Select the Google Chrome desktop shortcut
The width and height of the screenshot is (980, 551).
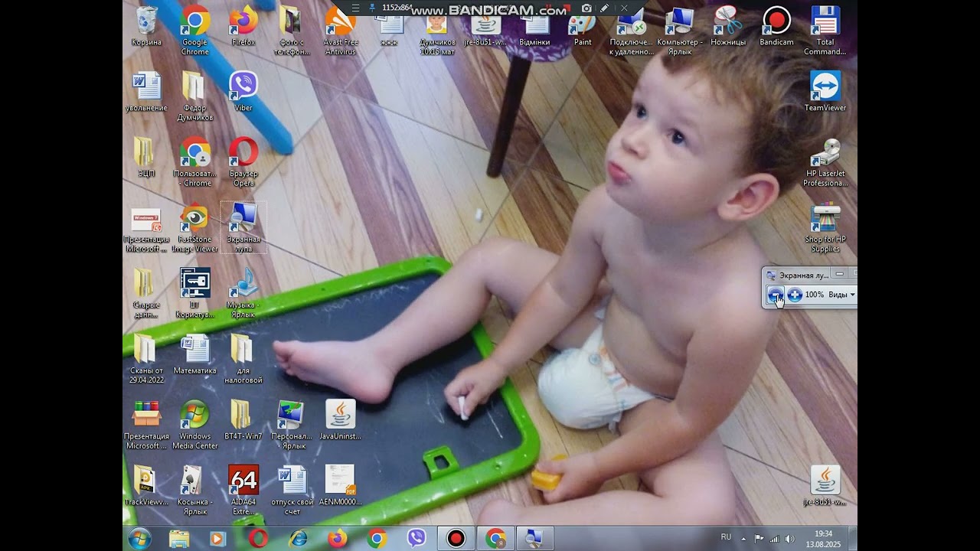195,31
